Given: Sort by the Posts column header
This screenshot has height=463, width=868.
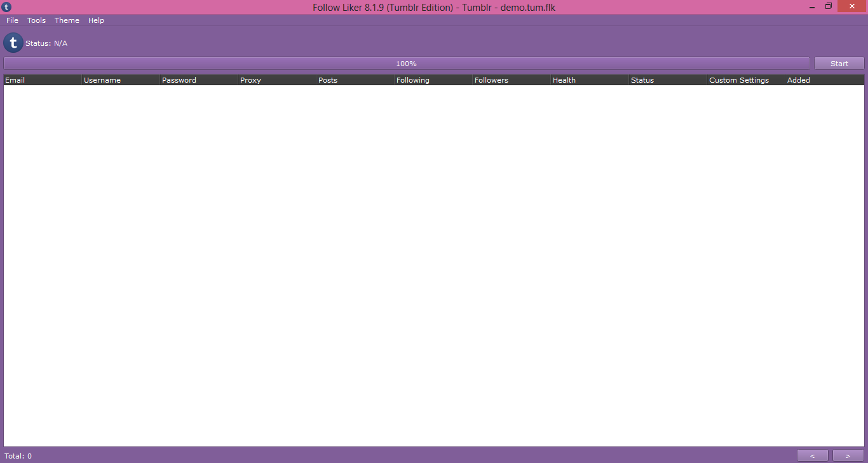Looking at the screenshot, I should 355,80.
